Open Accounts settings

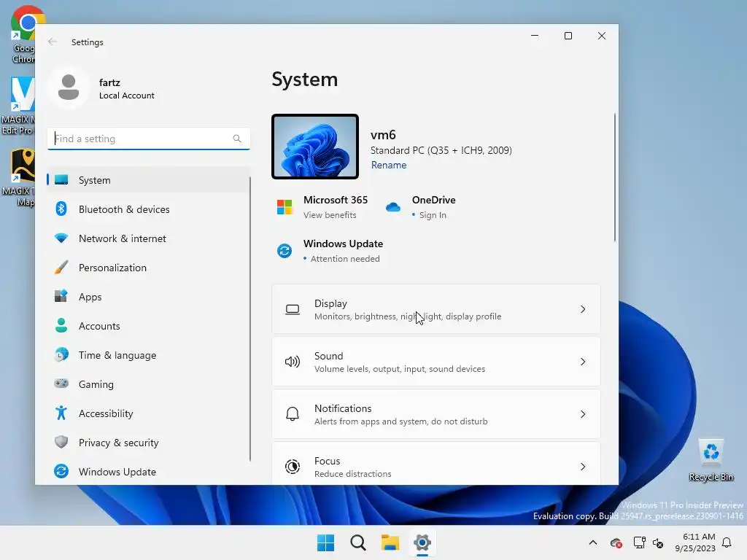click(x=148, y=326)
